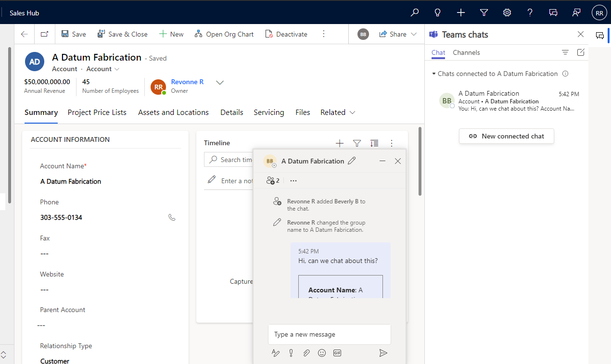
Task: Open global search magnifier icon
Action: [x=415, y=13]
